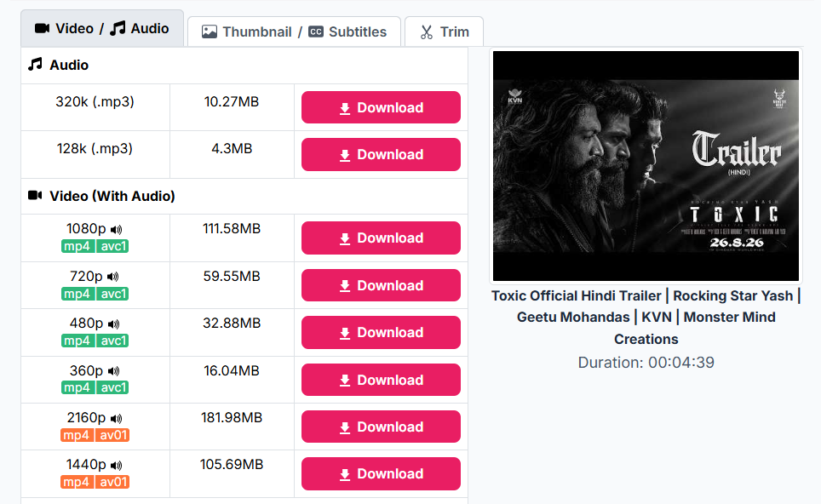Click the sound icon next to 2160p
821x504 pixels.
[116, 418]
